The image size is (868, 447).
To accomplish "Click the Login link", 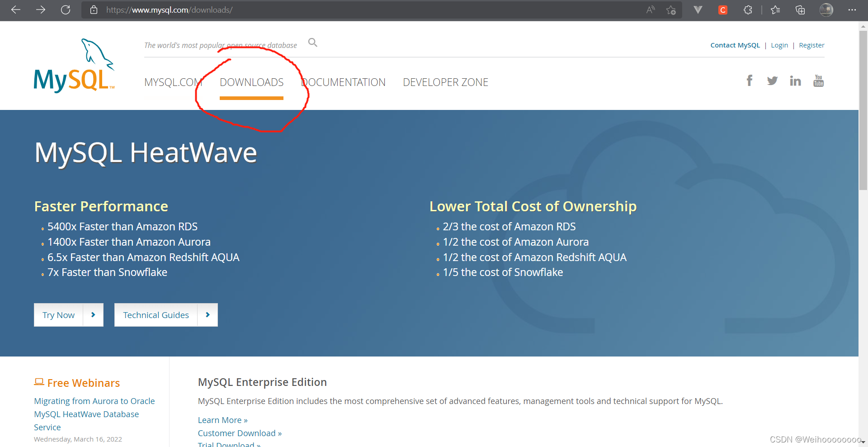I will tap(779, 45).
